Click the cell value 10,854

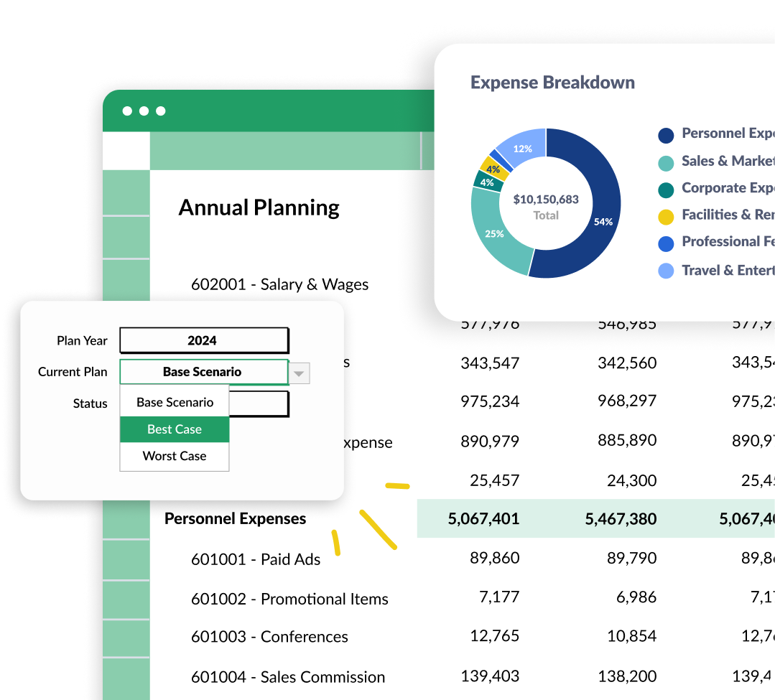coord(631,636)
